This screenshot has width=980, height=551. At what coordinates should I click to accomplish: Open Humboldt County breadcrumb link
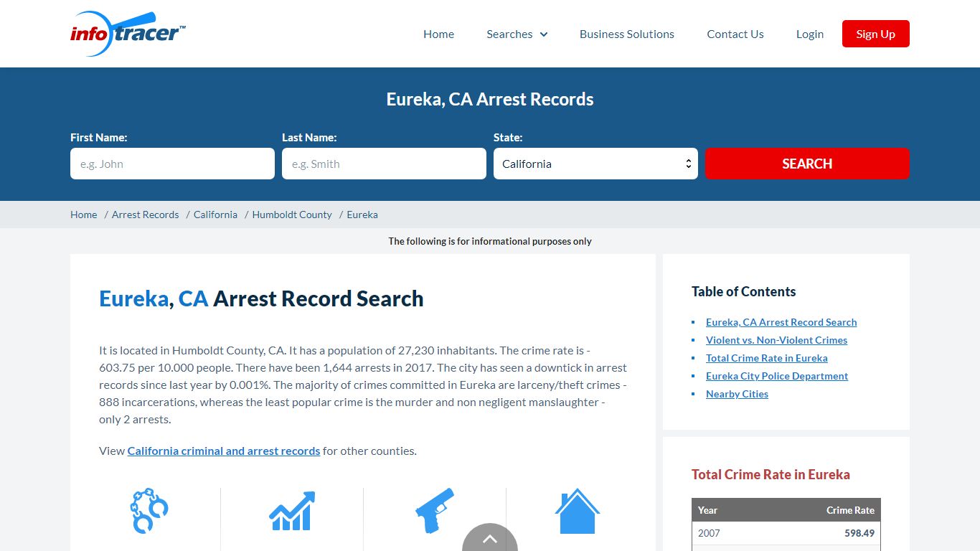(292, 215)
